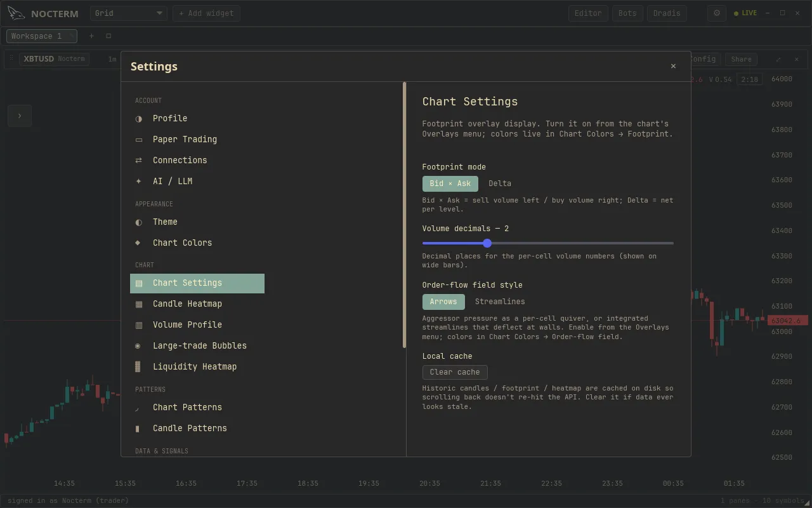The width and height of the screenshot is (812, 508).
Task: Click the Chart Settings icon
Action: 139,283
